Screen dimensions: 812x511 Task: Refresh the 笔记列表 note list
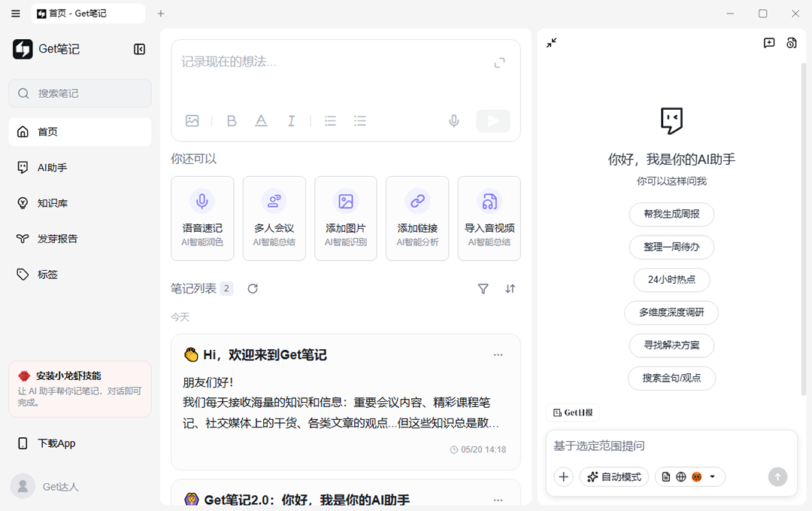[x=253, y=289]
